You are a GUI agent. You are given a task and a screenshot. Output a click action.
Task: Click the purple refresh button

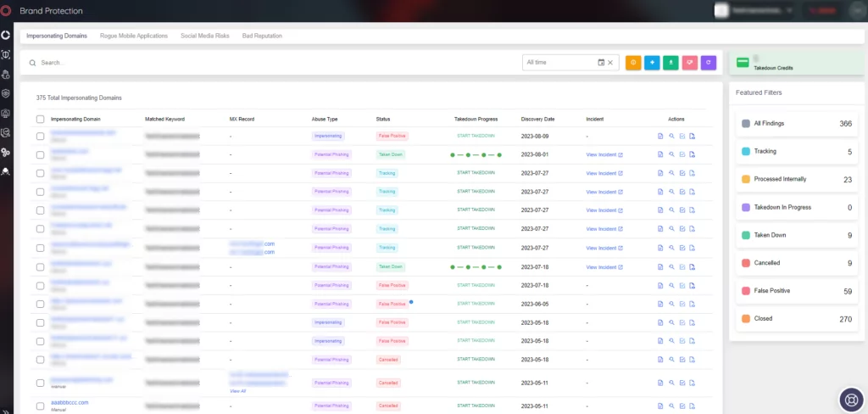(709, 63)
